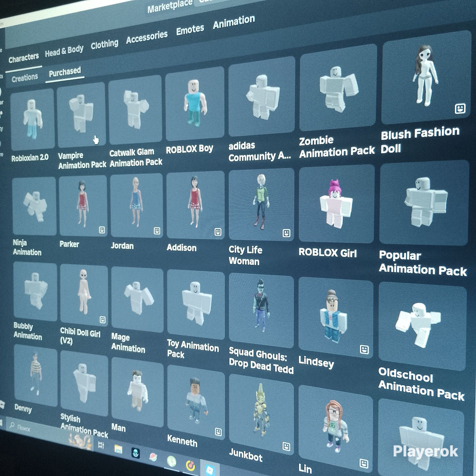Open the yellow music taskbar icon
This screenshot has width=476, height=476.
click(190, 466)
